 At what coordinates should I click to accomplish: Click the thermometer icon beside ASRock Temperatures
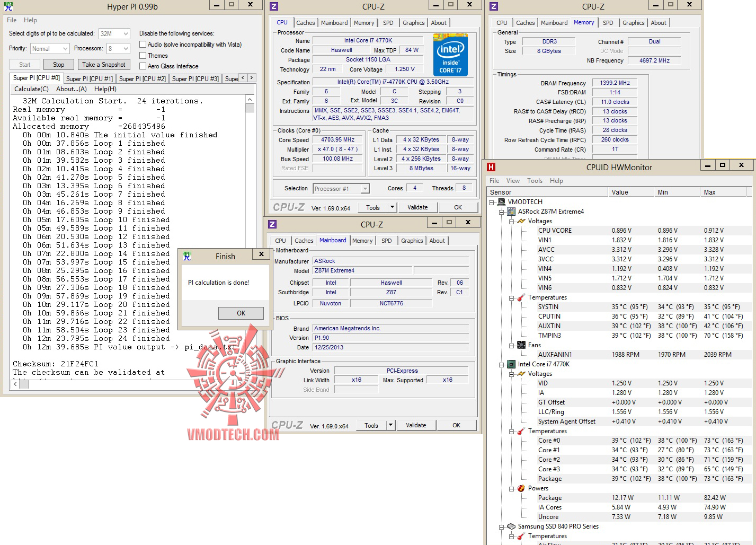pyautogui.click(x=521, y=297)
